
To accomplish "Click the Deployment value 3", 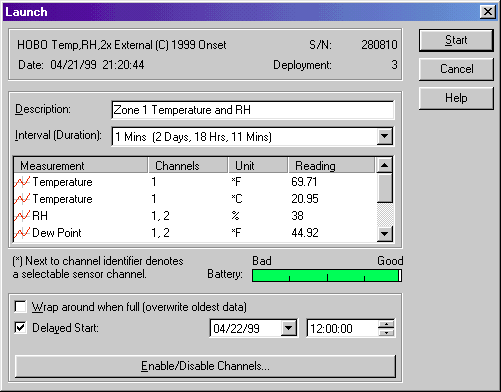I will [394, 65].
